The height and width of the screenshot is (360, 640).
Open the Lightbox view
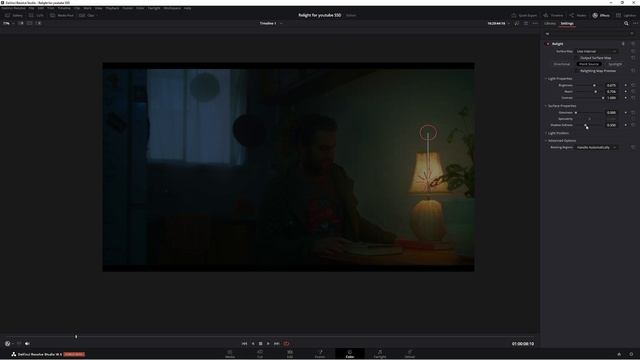[x=626, y=16]
